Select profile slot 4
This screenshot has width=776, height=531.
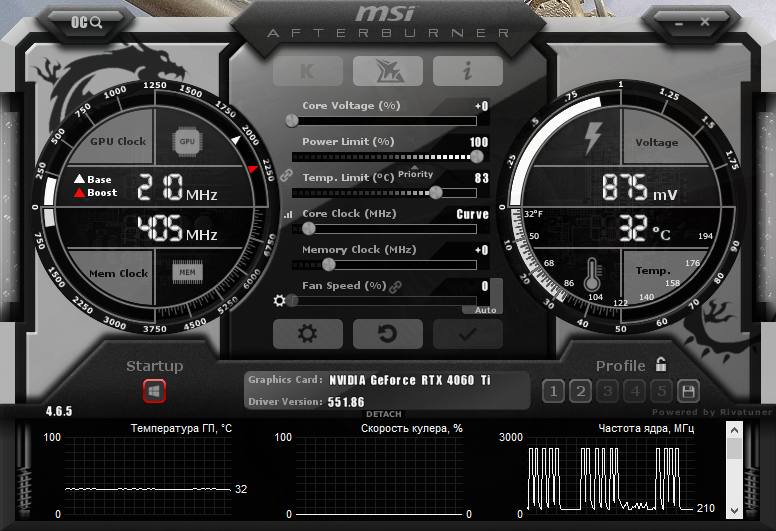tap(635, 391)
